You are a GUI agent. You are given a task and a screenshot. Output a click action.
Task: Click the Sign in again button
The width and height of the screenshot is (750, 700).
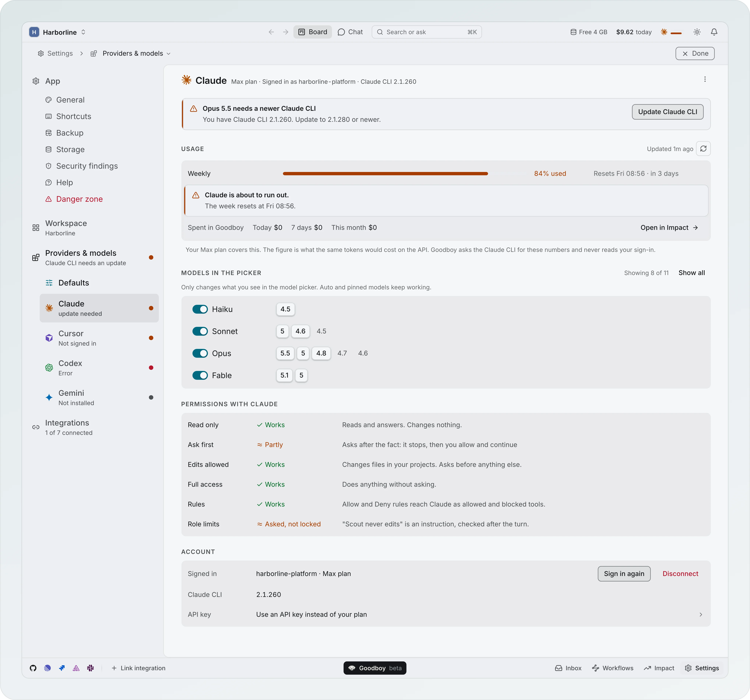[624, 574]
